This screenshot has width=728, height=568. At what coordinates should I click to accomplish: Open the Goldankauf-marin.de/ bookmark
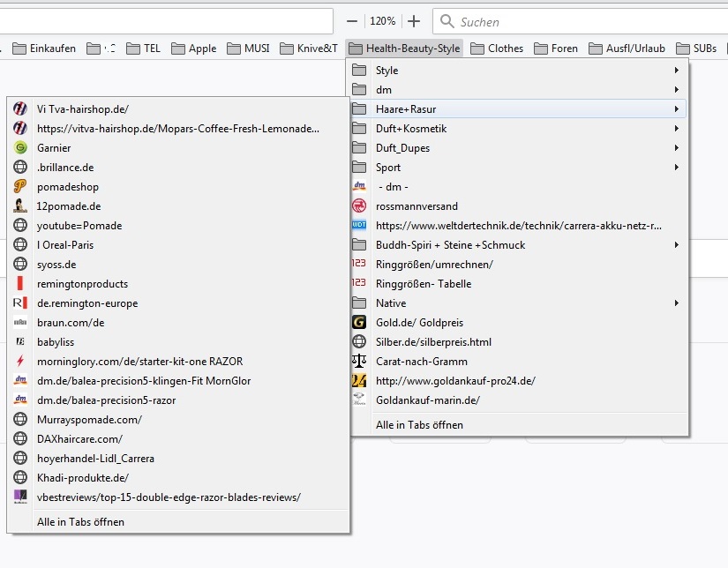click(517, 400)
